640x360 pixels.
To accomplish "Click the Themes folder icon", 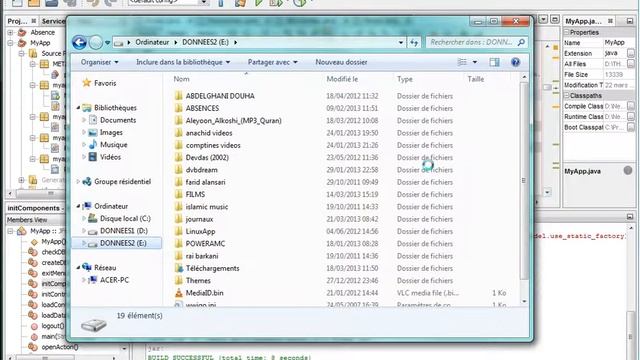I will pos(178,280).
